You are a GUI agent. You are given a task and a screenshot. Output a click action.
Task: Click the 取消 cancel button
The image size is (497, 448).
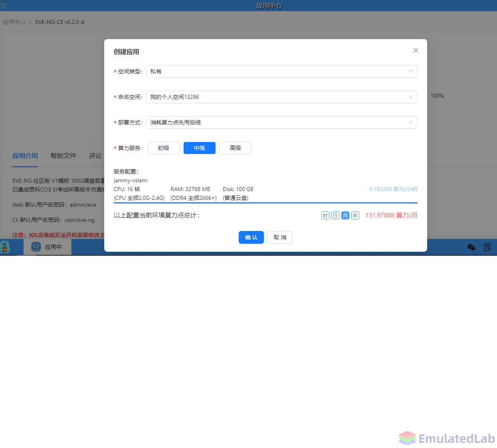(x=280, y=237)
